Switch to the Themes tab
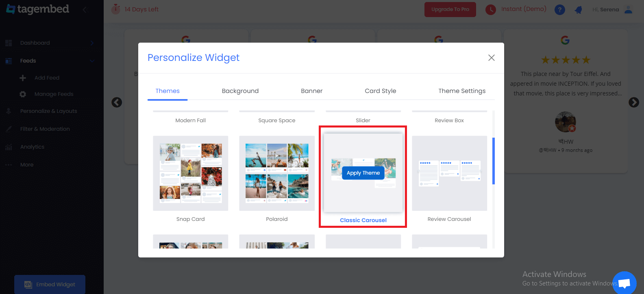The image size is (644, 294). tap(168, 91)
